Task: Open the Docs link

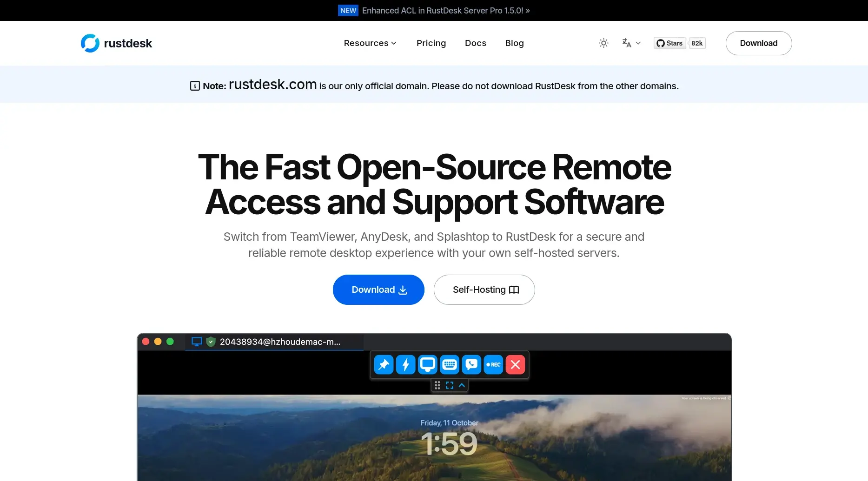Action: click(476, 43)
